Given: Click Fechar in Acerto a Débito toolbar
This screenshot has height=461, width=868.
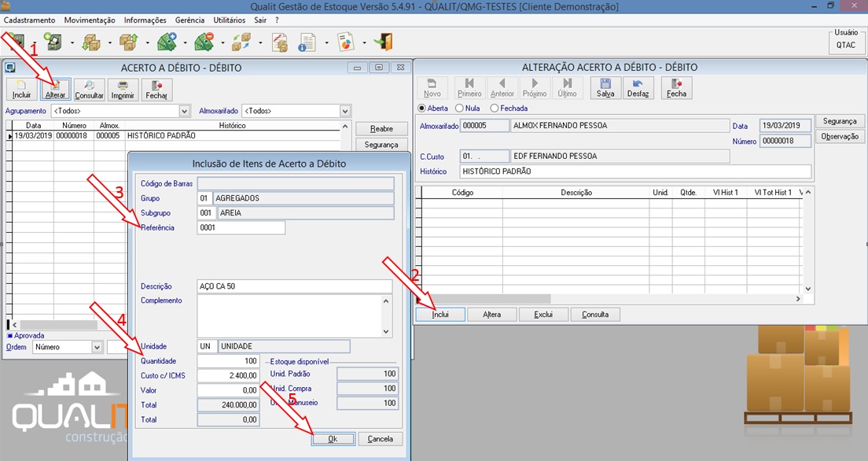Looking at the screenshot, I should [x=156, y=89].
